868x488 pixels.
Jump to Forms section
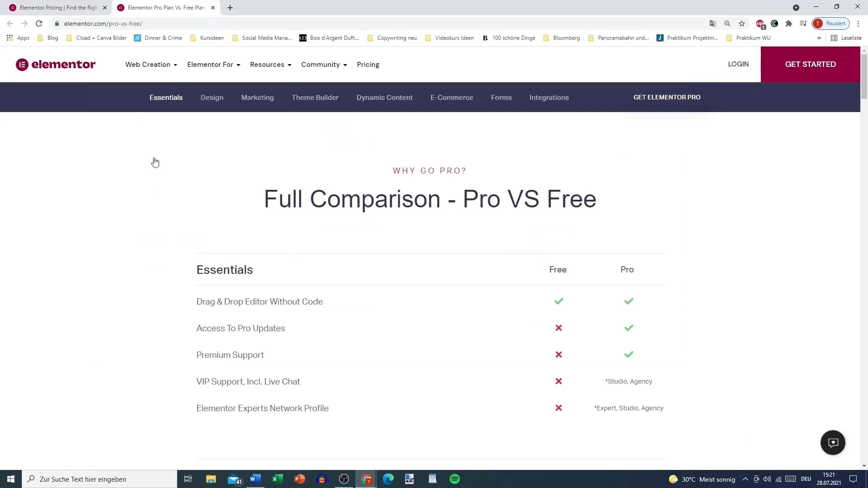501,97
